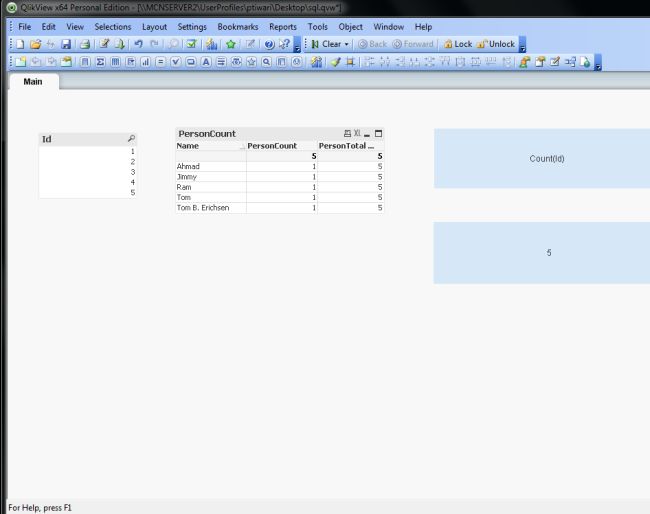This screenshot has width=650, height=514.
Task: Print using the printer icon
Action: coord(85,44)
